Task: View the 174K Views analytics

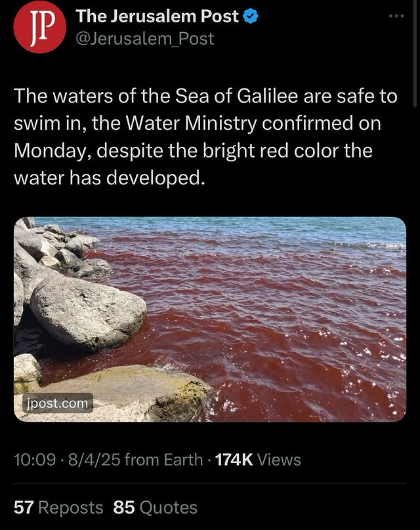Action: click(258, 460)
